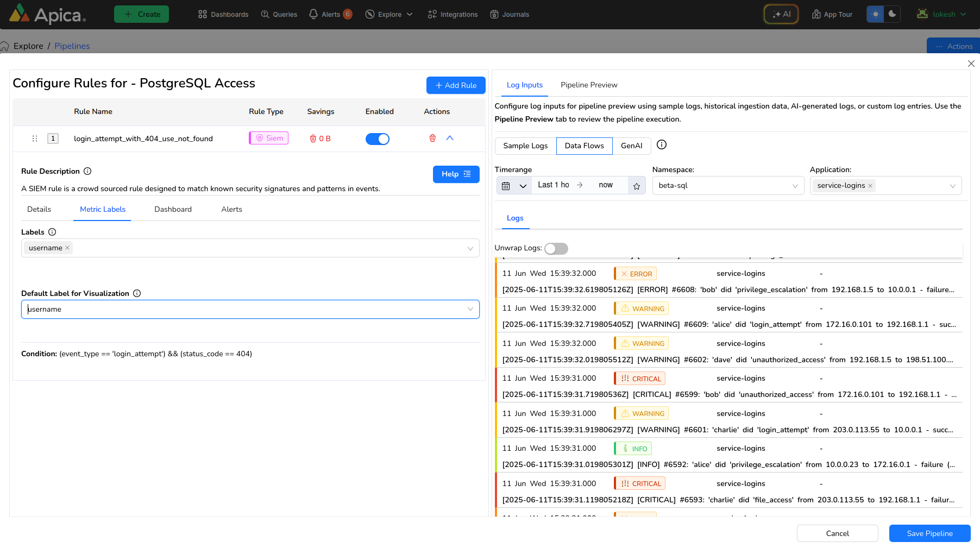Disable the login_attempt rule Enabled toggle

(x=378, y=139)
